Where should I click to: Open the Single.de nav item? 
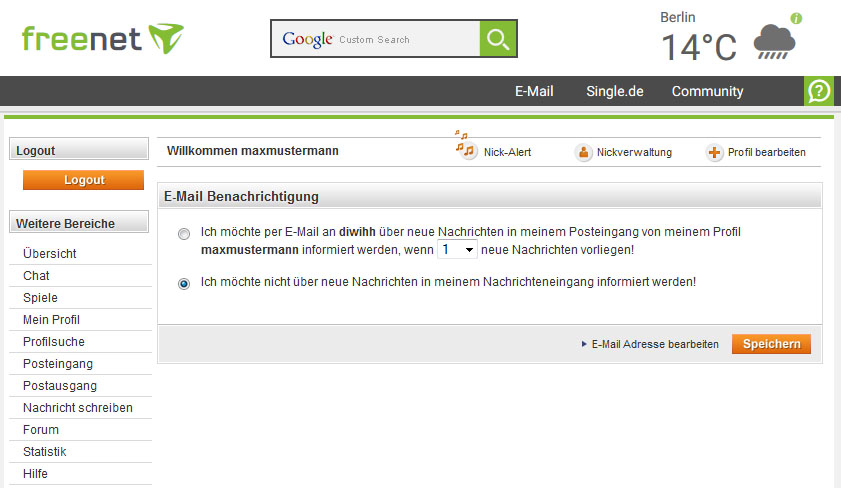pyautogui.click(x=615, y=91)
